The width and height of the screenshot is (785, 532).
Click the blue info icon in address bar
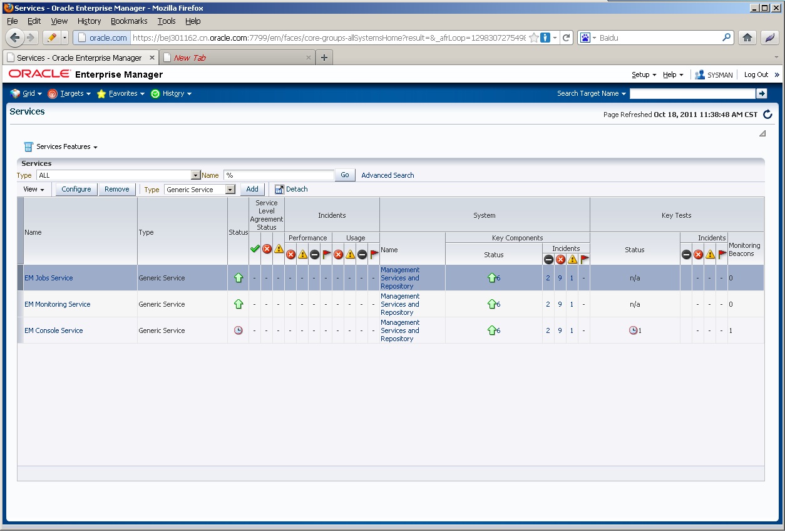pos(545,38)
